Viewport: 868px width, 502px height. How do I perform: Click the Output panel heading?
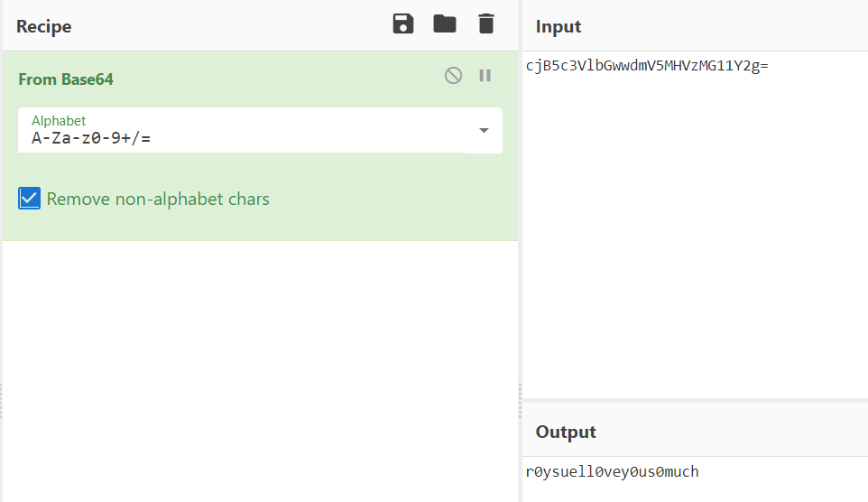point(566,432)
